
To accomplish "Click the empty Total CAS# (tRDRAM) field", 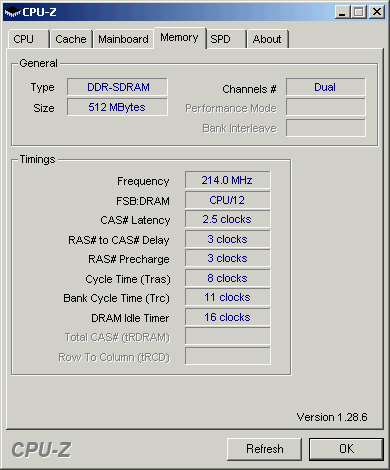I will click(228, 336).
